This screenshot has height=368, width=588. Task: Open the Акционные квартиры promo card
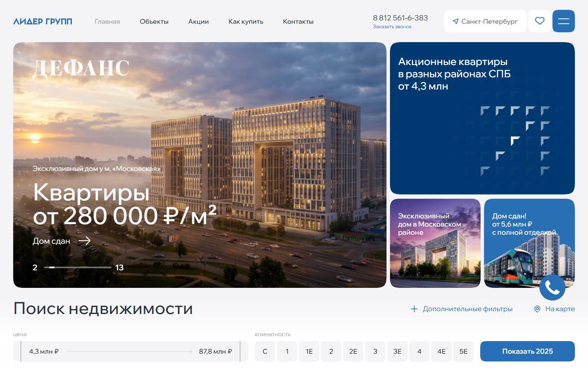482,118
